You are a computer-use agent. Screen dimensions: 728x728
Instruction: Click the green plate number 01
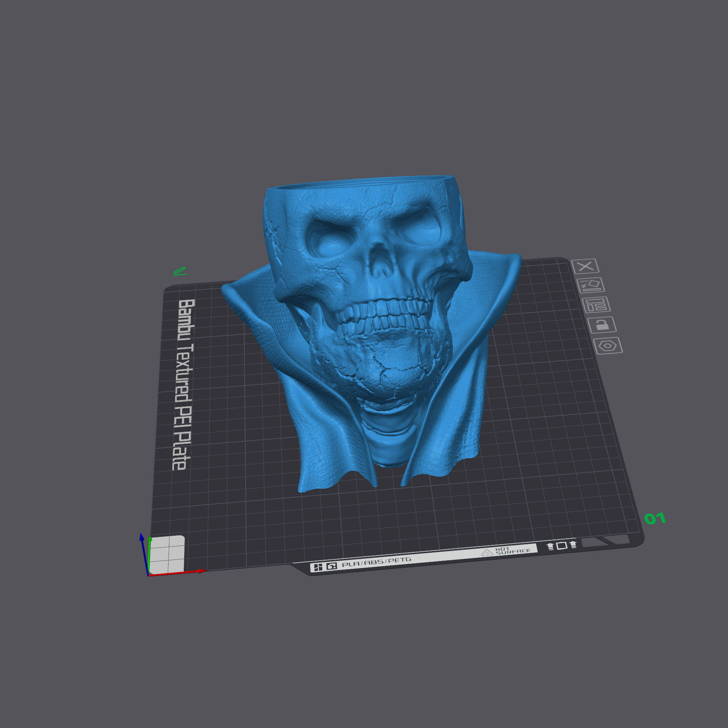pyautogui.click(x=655, y=518)
